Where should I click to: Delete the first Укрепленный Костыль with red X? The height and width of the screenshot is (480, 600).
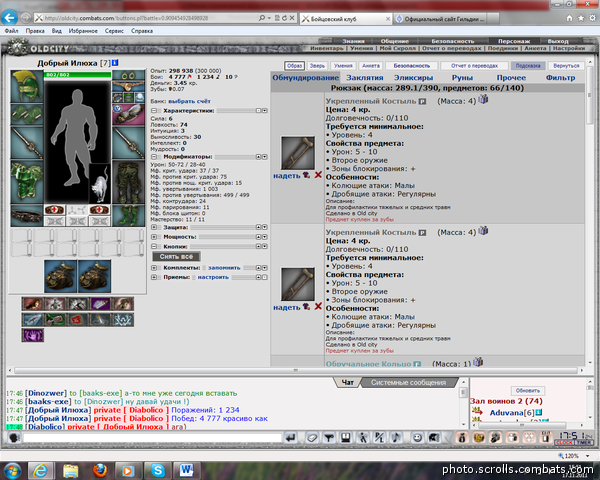click(318, 175)
